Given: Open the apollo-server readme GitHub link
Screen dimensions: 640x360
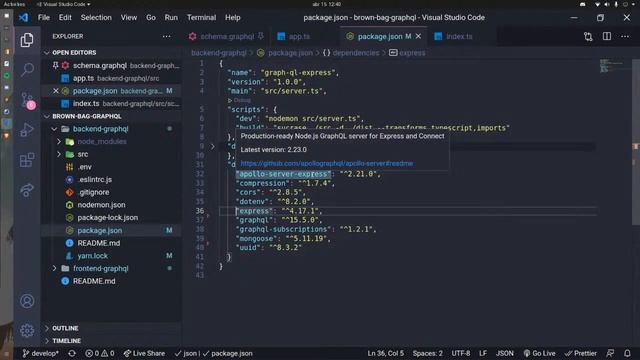Looking at the screenshot, I should click(x=327, y=163).
